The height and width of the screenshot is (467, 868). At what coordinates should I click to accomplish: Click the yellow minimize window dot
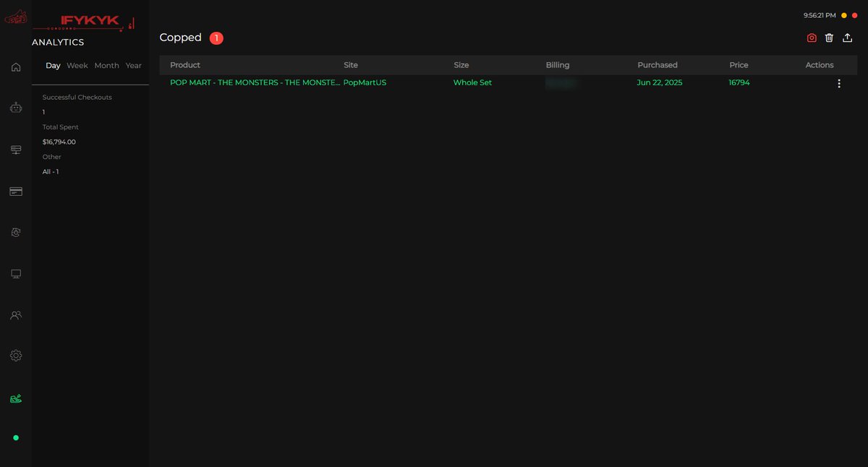844,15
